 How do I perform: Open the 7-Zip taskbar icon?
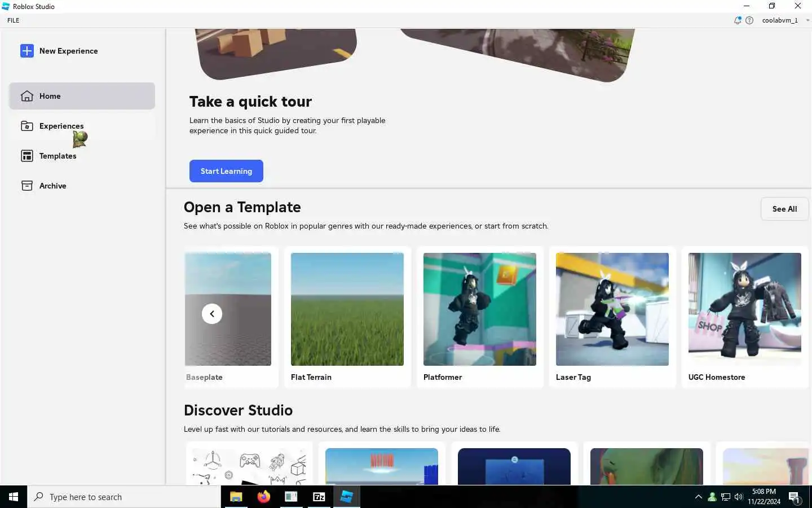pyautogui.click(x=319, y=497)
